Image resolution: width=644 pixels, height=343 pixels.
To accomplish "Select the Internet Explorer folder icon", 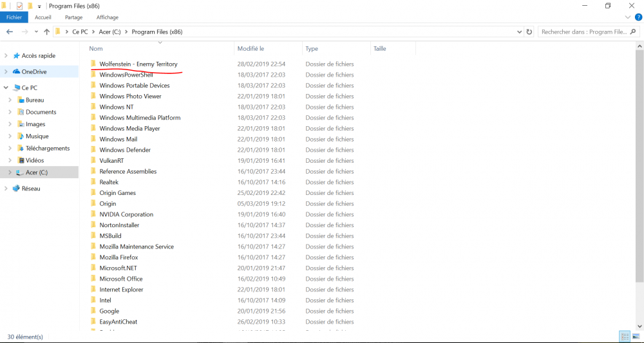I will pyautogui.click(x=93, y=289).
